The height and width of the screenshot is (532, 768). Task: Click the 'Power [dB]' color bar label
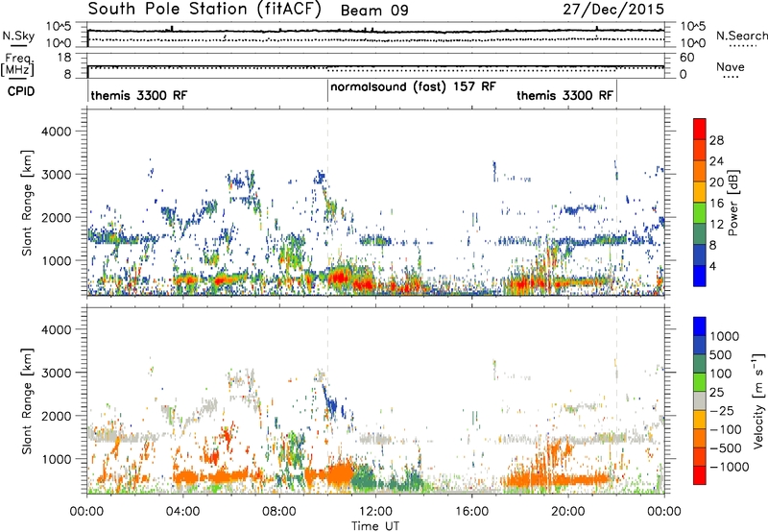(732, 203)
